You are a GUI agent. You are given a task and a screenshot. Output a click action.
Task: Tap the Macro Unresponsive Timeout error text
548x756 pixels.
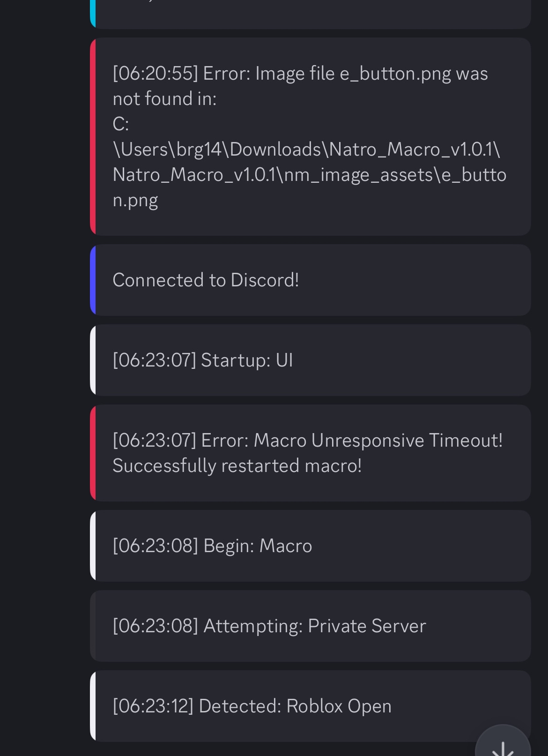[307, 441]
